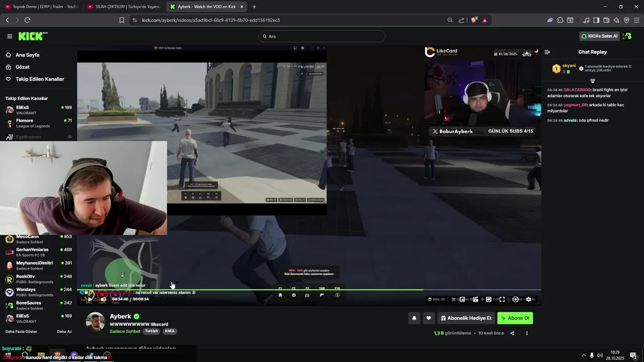Open the Kick sidebar hamburger menu

click(10, 36)
